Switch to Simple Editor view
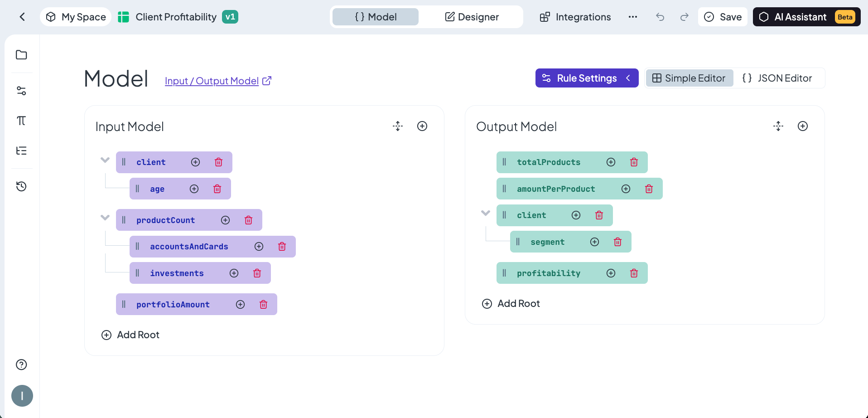 (x=689, y=78)
